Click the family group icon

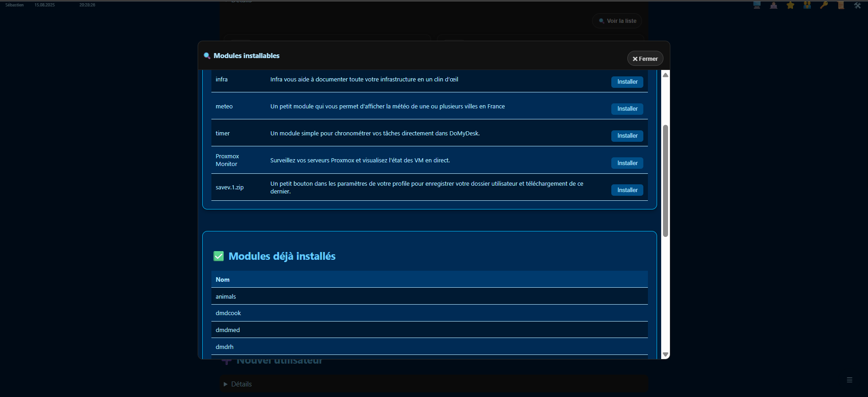[x=807, y=5]
